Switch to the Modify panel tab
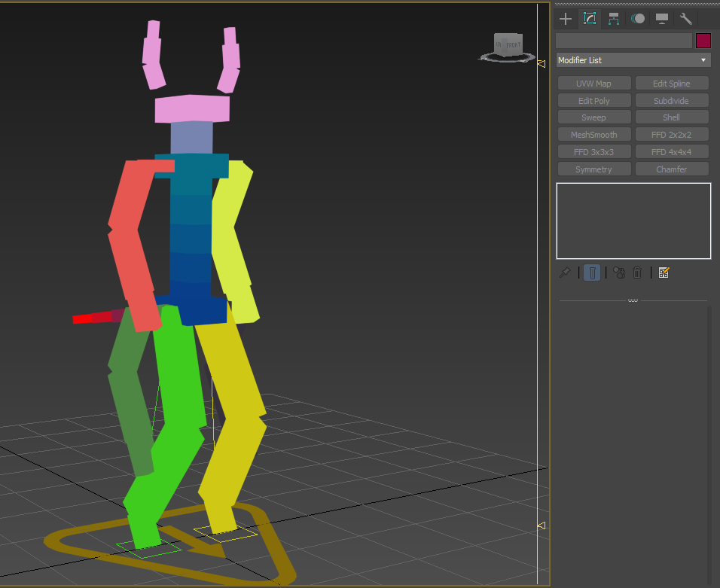 [590, 19]
